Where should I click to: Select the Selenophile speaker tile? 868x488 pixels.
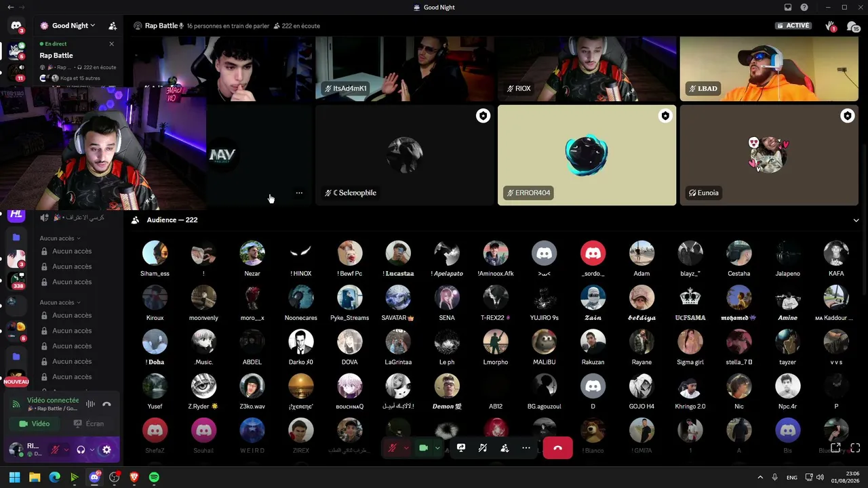[x=404, y=155]
